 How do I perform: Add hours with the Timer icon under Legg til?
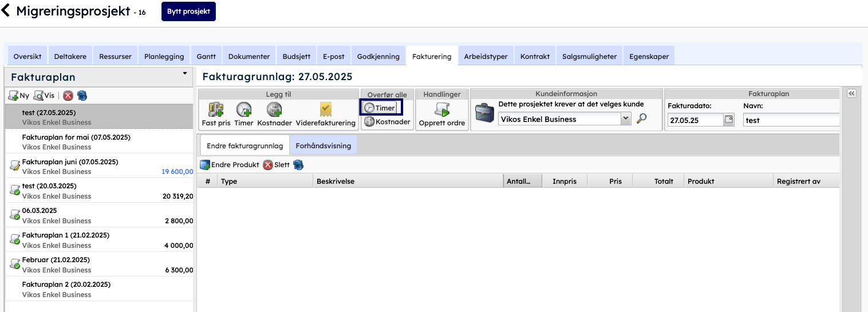coord(243,109)
